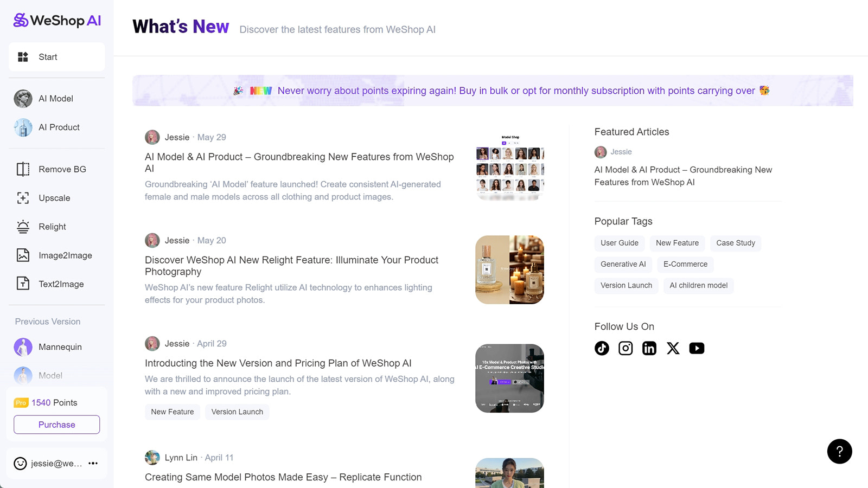This screenshot has width=868, height=488.
Task: Filter by User Guide popular tag
Action: 620,243
